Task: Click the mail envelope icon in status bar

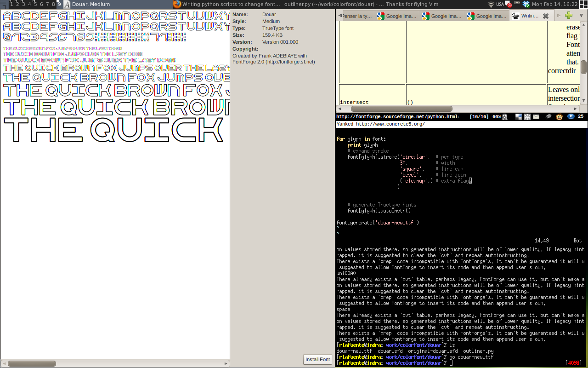Action: click(536, 117)
